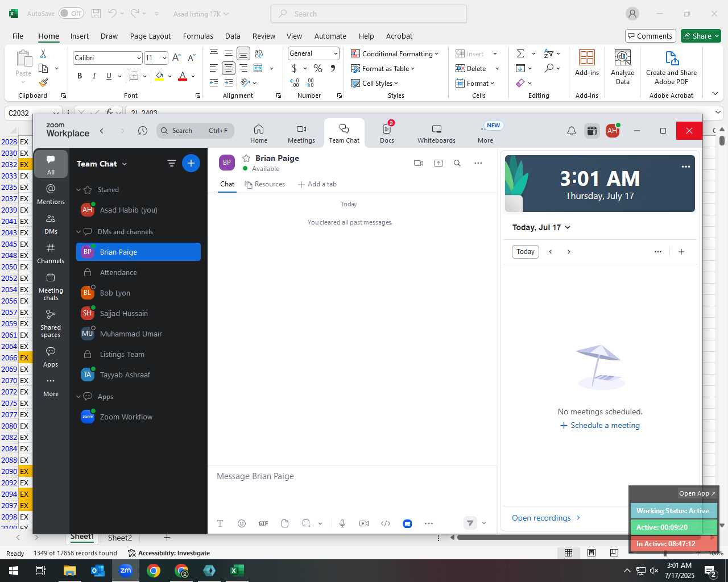Click Excel vertical scrollbar thumb
728x582 pixels.
pos(722,140)
